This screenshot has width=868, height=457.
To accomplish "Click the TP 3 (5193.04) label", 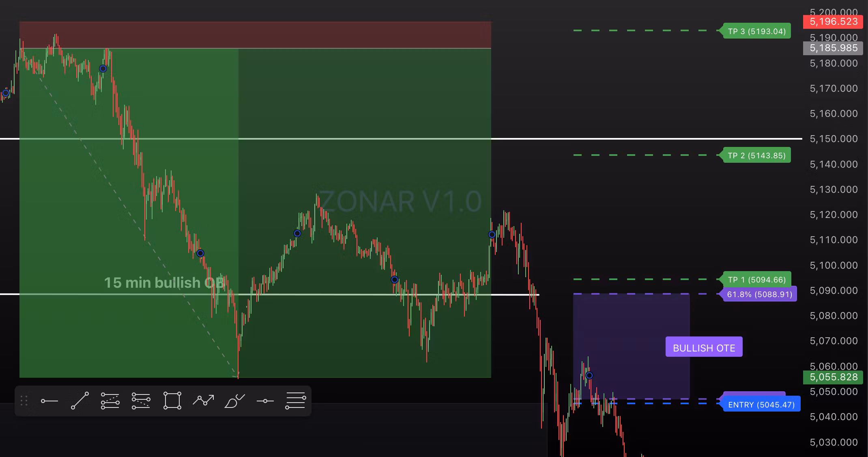I will [x=756, y=31].
